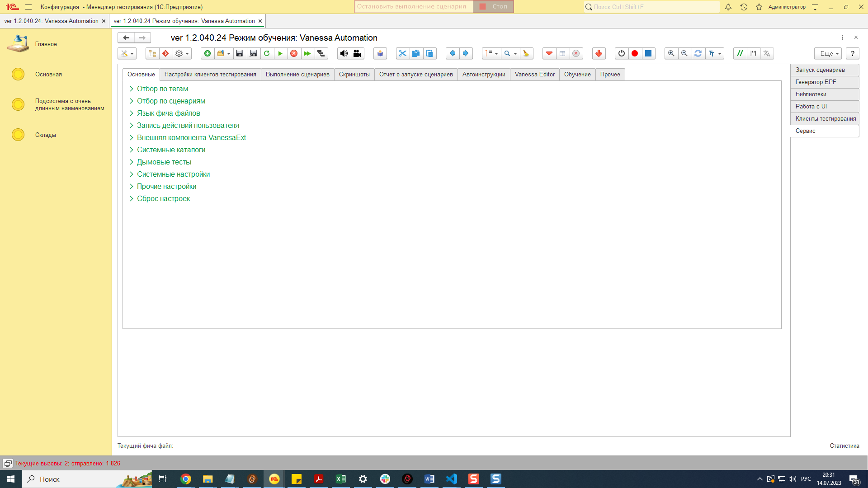Screen dimensions: 868x488
Task: Click the video camera icon
Action: click(357, 53)
